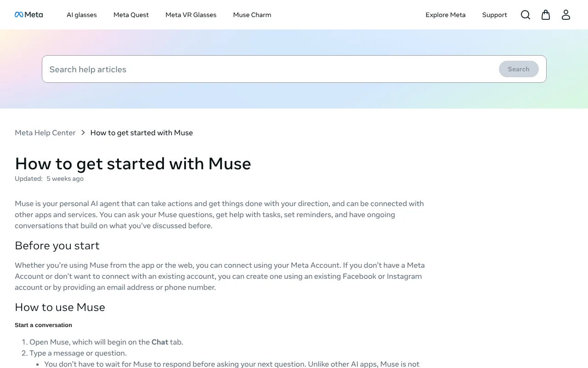Open the shopping bag icon
The width and height of the screenshot is (588, 368).
[546, 15]
